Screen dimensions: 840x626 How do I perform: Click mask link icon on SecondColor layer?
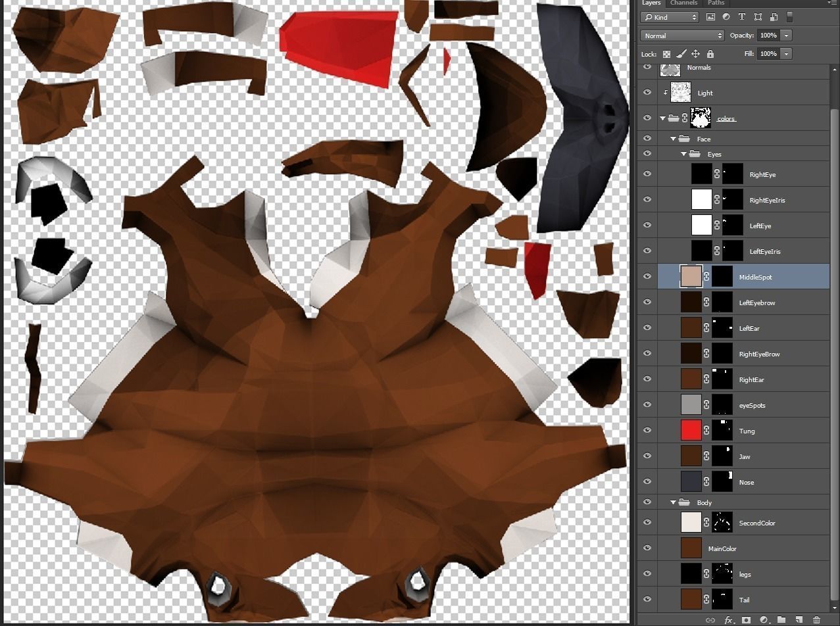[x=706, y=523]
